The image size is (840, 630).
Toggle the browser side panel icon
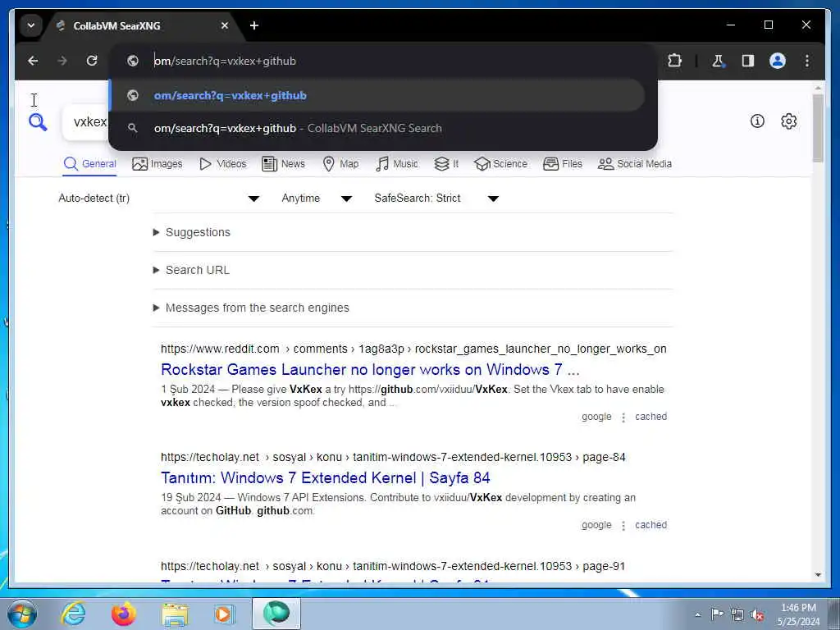coord(748,61)
